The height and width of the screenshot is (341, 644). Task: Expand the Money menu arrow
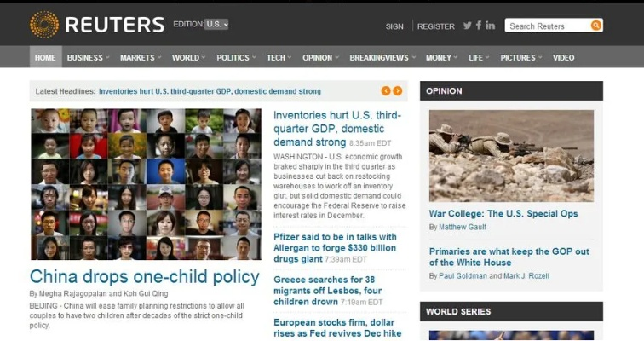(456, 57)
